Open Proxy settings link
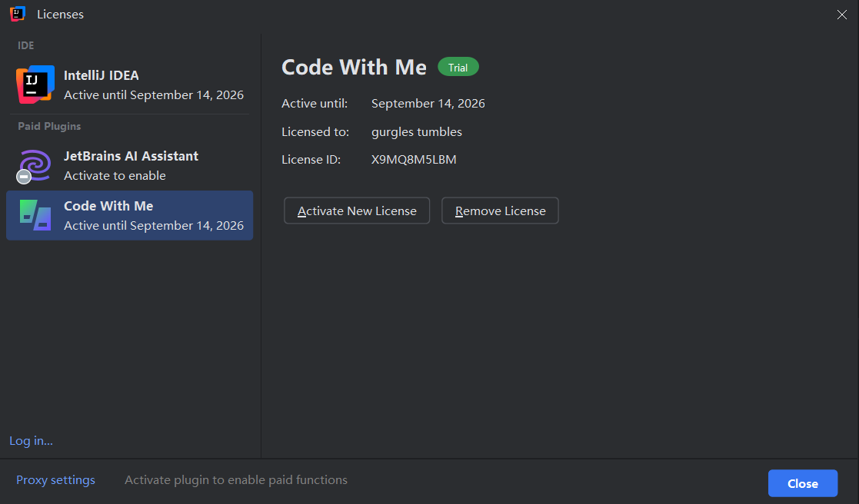Image resolution: width=859 pixels, height=504 pixels. [x=55, y=480]
